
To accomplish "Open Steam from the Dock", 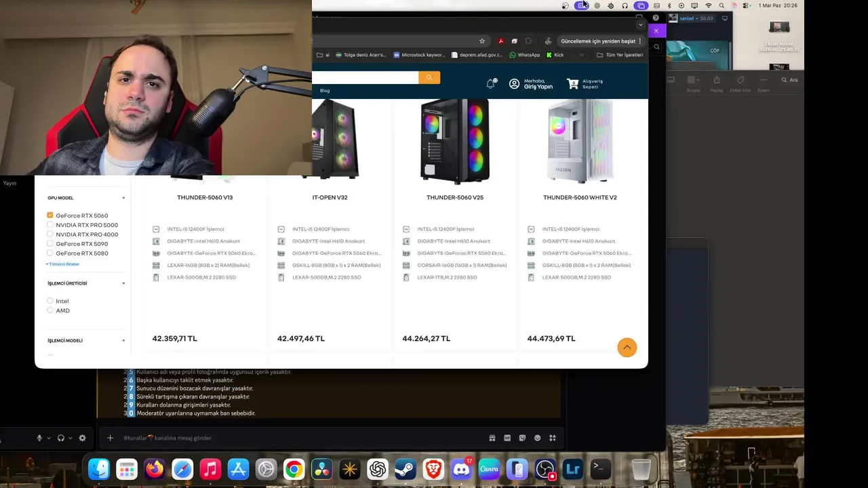I will 406,469.
